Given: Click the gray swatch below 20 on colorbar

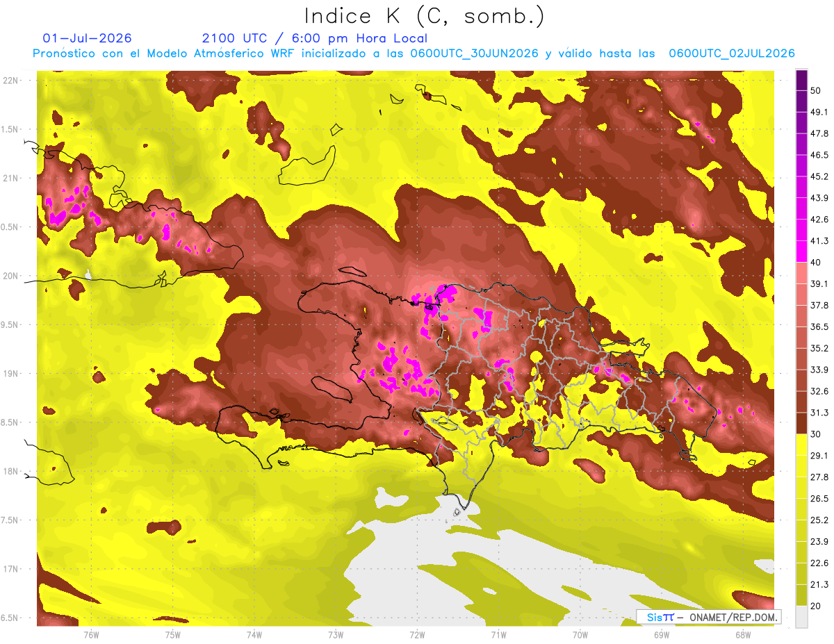Looking at the screenshot, I should click(x=801, y=616).
